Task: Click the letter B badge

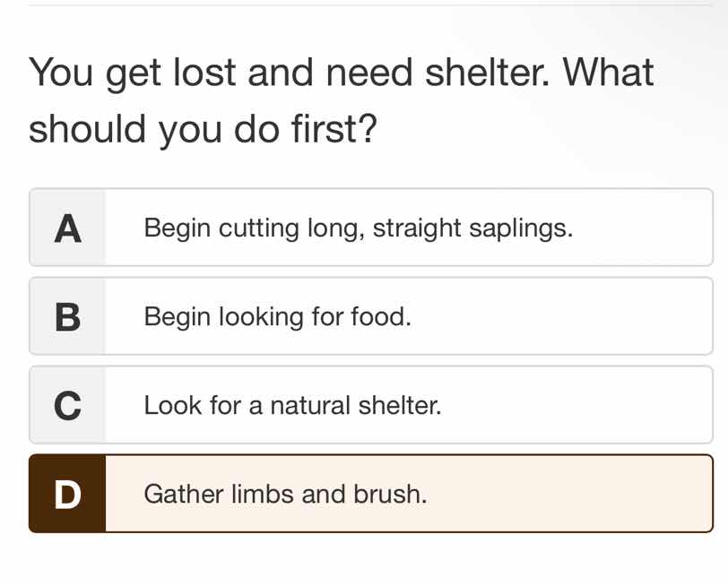Action: coord(68,316)
